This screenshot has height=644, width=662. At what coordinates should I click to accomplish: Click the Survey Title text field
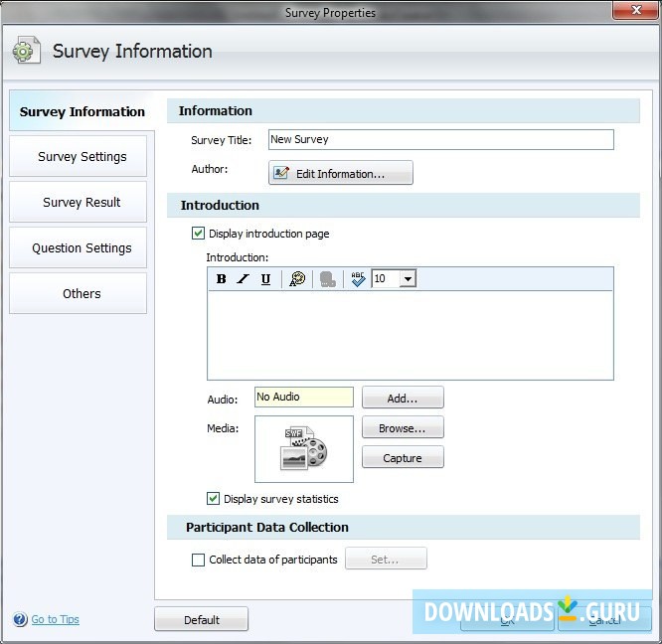(440, 140)
